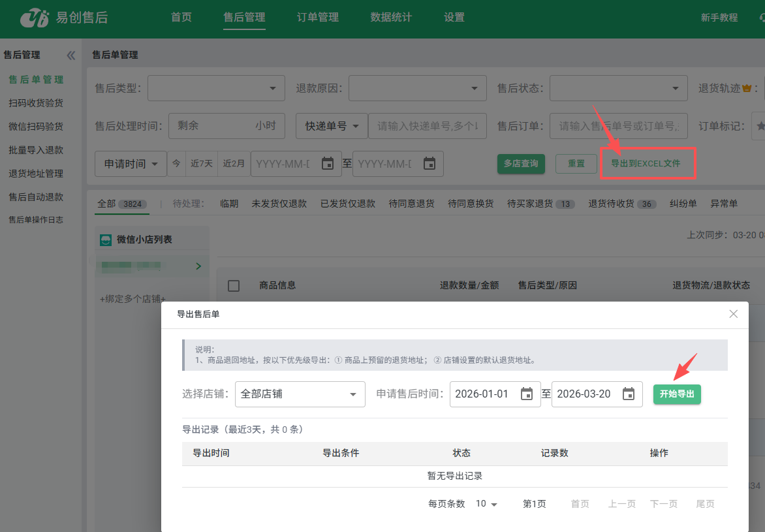The height and width of the screenshot is (532, 765).
Task: Click the 易创售后 logo icon
Action: (35, 18)
